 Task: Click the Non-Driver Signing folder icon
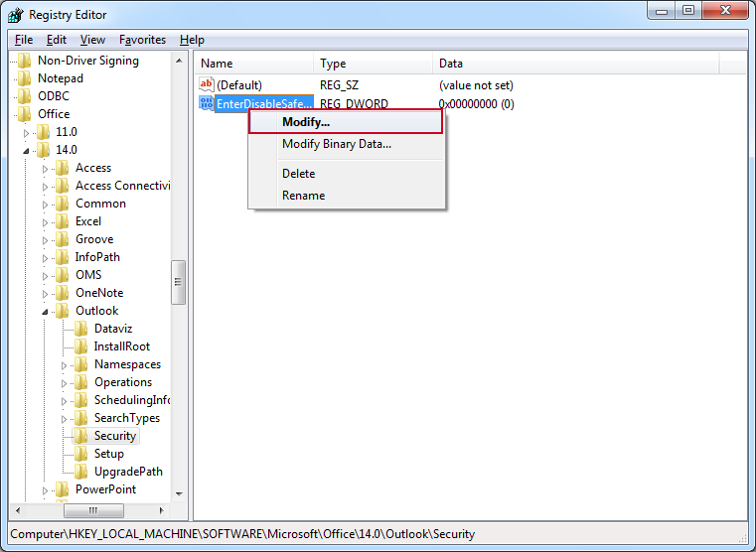click(25, 61)
